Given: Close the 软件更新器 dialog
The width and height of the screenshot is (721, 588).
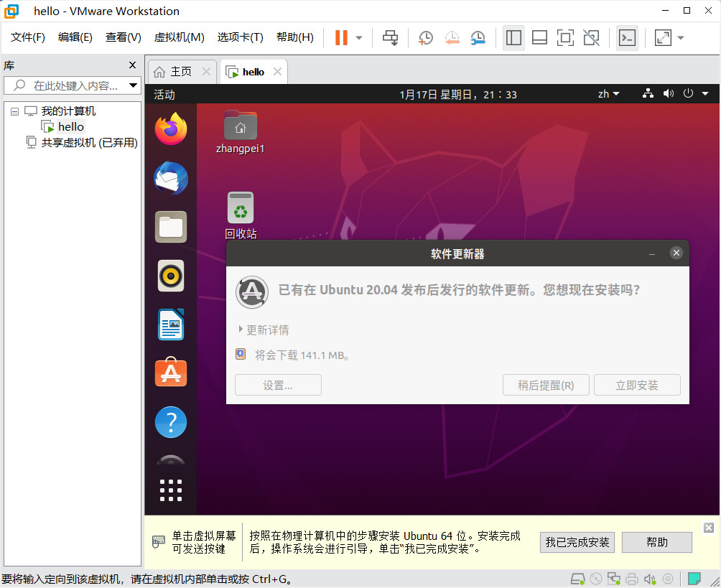Looking at the screenshot, I should [x=676, y=253].
